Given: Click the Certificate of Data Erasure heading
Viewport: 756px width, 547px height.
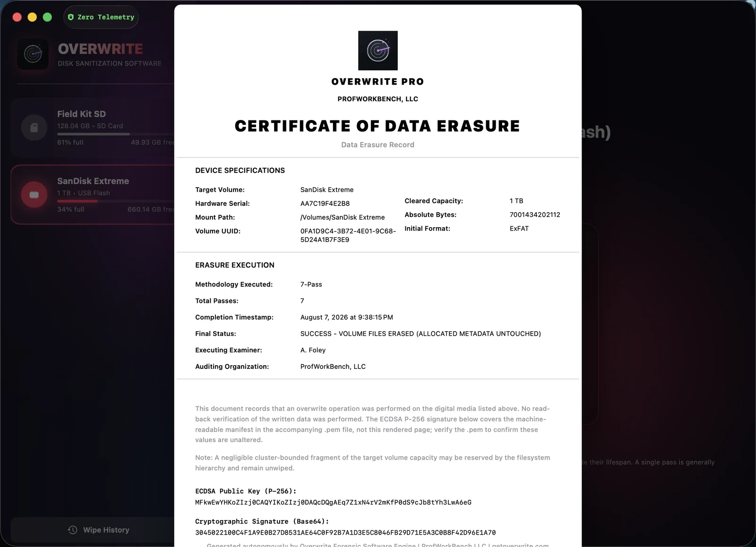Looking at the screenshot, I should [378, 126].
